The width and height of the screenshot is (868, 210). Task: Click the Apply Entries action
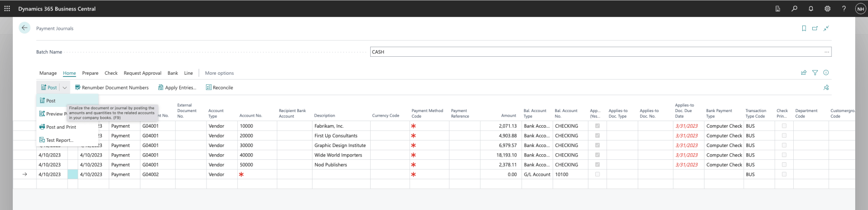[180, 87]
